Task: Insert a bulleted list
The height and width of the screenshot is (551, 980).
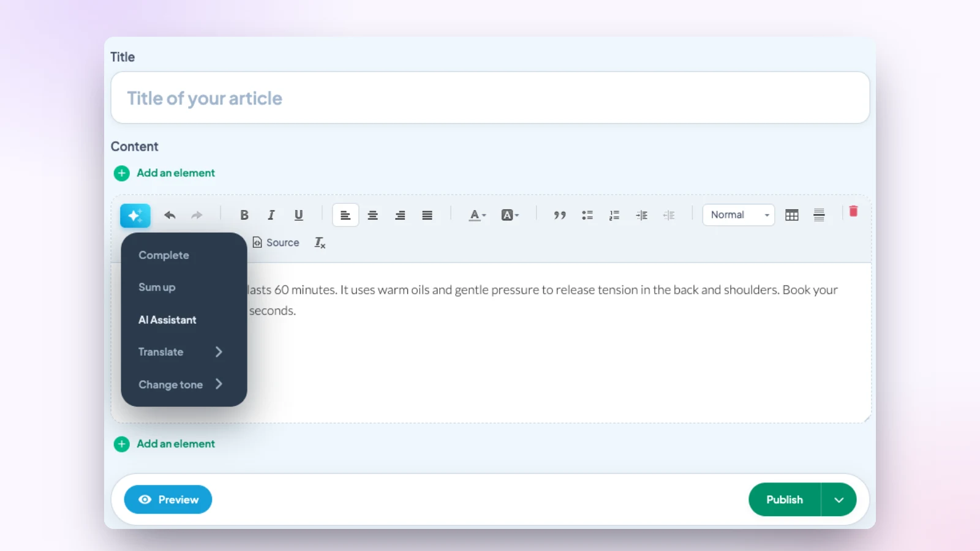Action: pos(587,216)
